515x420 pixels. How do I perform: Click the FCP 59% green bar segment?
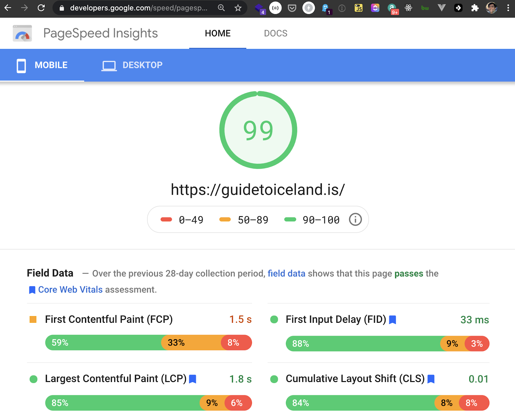103,342
